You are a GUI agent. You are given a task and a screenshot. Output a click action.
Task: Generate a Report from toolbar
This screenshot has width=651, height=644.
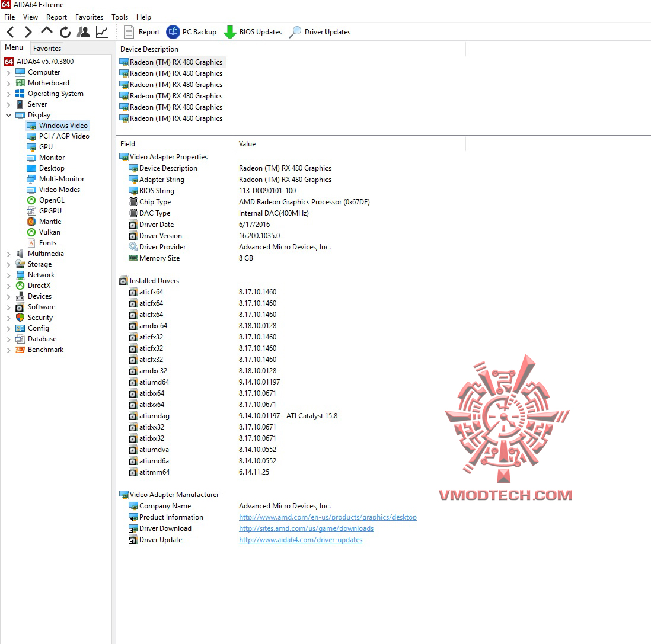click(142, 32)
